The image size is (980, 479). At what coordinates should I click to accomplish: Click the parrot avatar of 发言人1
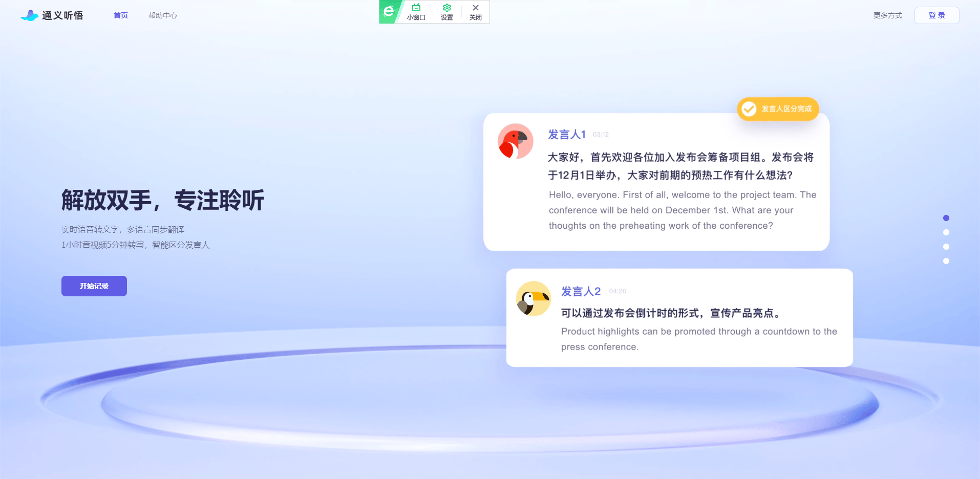click(516, 141)
